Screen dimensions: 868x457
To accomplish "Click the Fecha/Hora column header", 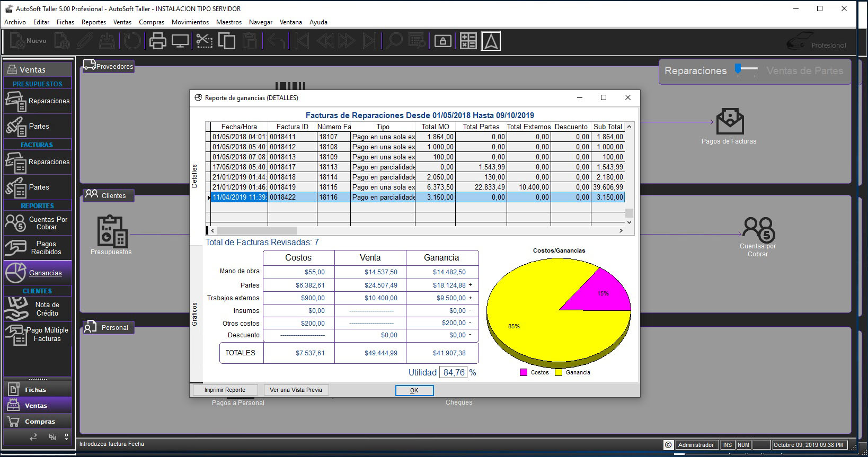I will 239,127.
